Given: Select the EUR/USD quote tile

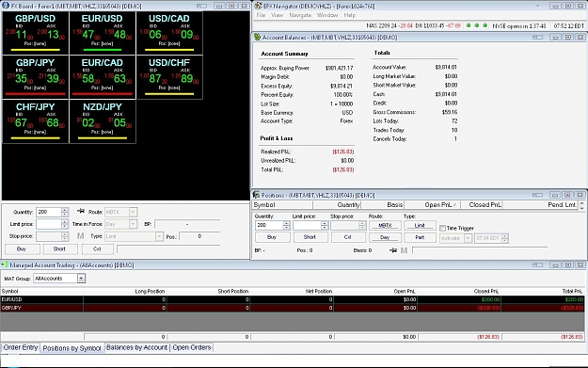Looking at the screenshot, I should [x=103, y=33].
